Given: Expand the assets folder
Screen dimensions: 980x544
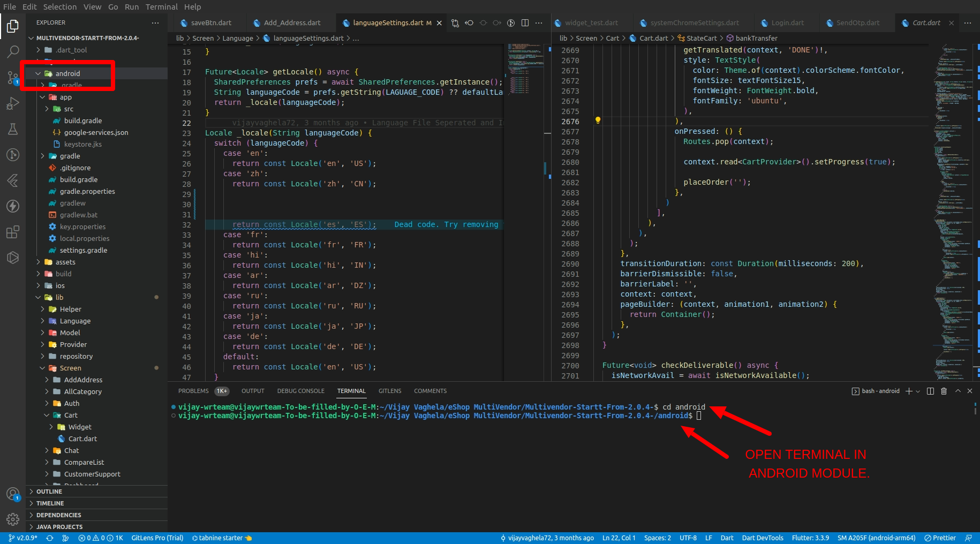Looking at the screenshot, I should 65,262.
